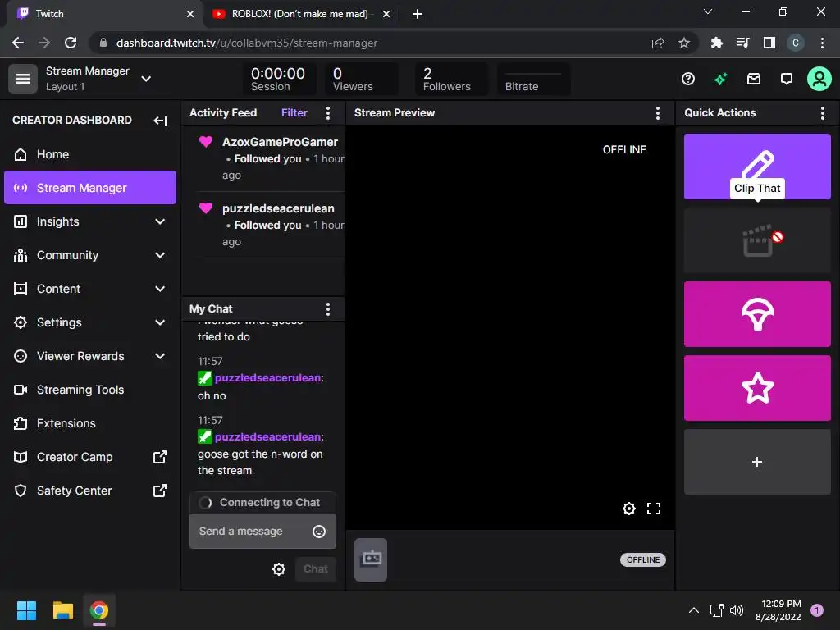The image size is (840, 630).
Task: Click puzzledseacerulean in Activity Feed
Action: click(x=278, y=208)
